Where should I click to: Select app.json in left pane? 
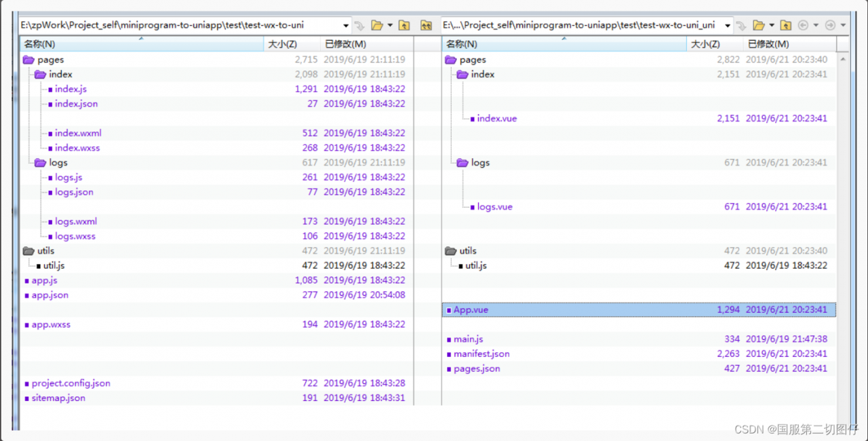(50, 295)
